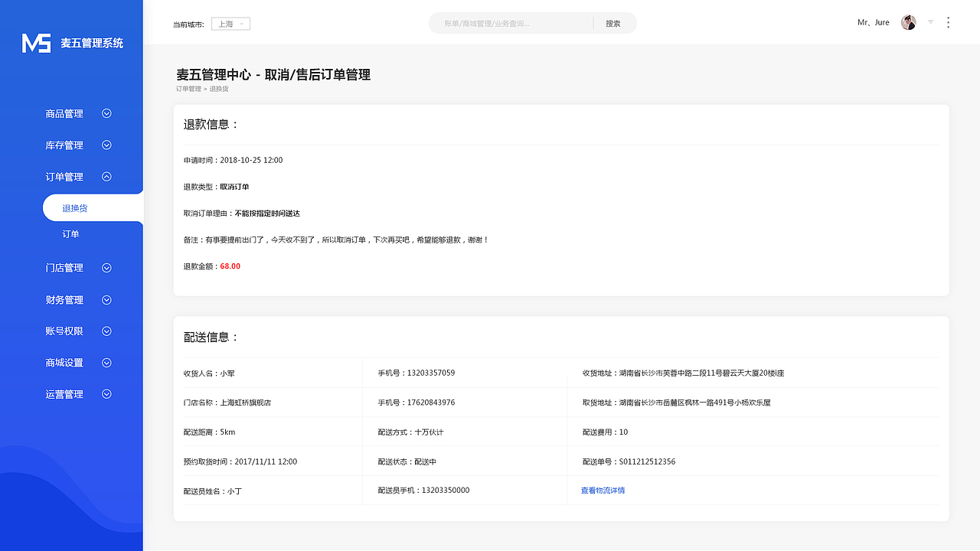Click the 当前城市 label
The image size is (980, 551).
tap(189, 24)
